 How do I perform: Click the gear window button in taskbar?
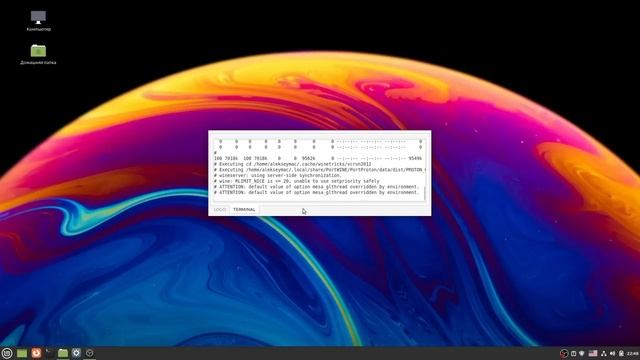pyautogui.click(x=76, y=353)
